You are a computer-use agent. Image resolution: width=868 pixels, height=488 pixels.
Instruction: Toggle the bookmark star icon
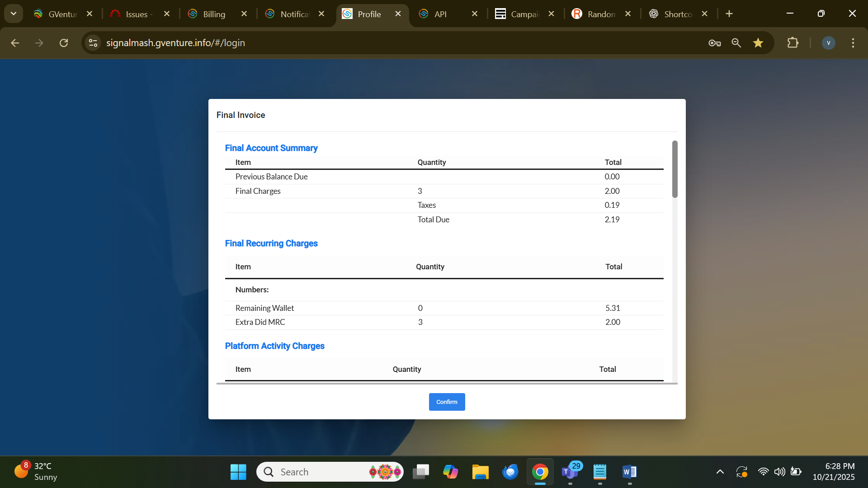pos(758,43)
